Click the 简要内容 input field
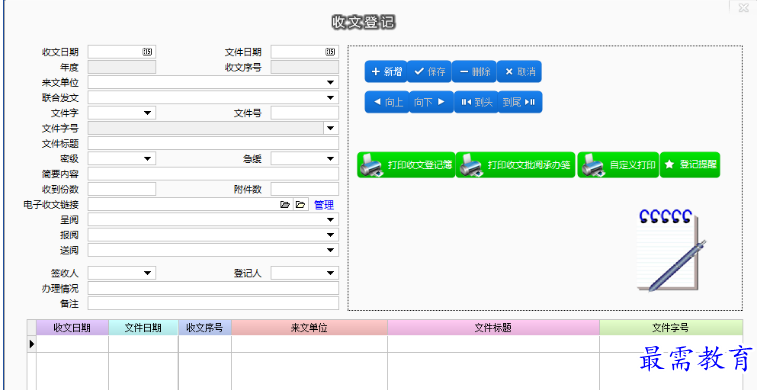The image size is (761, 390). point(213,174)
